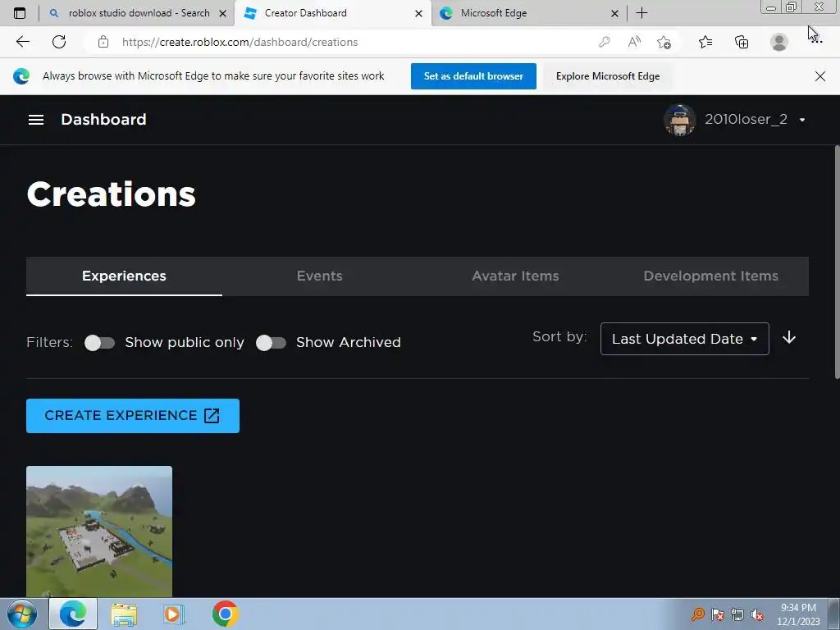Dismiss the default browser banner
The image size is (840, 630).
pyautogui.click(x=820, y=76)
